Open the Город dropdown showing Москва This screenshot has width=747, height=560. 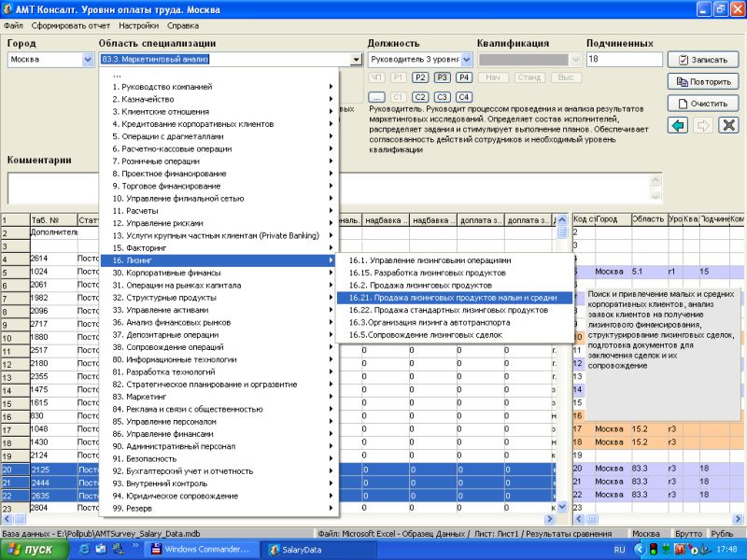coord(88,60)
